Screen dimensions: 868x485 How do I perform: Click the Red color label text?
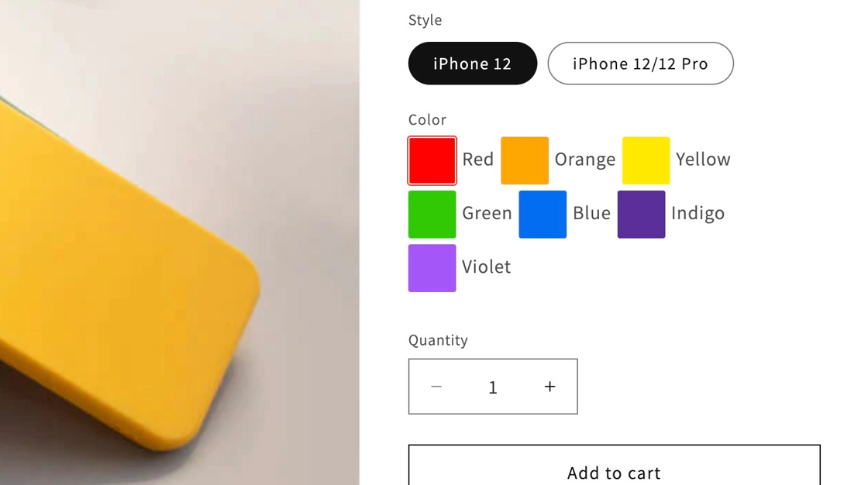[x=477, y=160]
